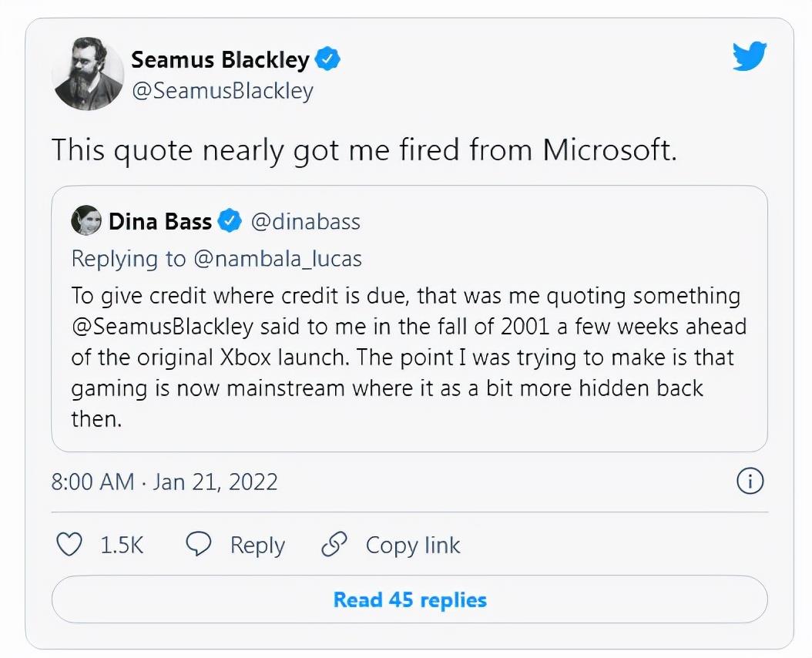
Task: Click Dina Bass's verified checkmark badge
Action: [x=230, y=220]
